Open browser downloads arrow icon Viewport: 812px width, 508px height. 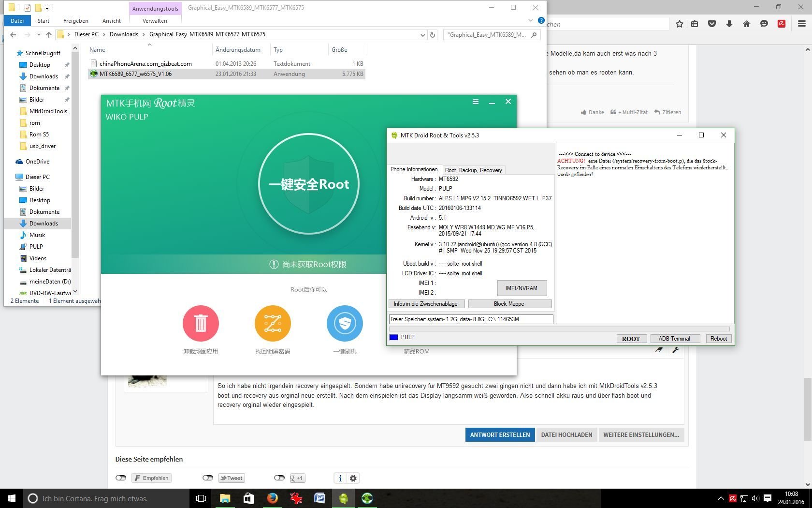[729, 24]
